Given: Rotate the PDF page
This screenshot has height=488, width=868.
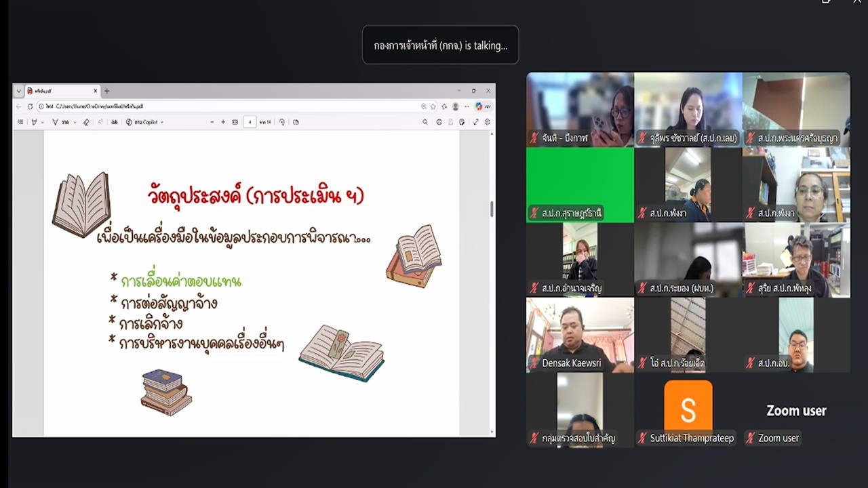Looking at the screenshot, I should [282, 122].
